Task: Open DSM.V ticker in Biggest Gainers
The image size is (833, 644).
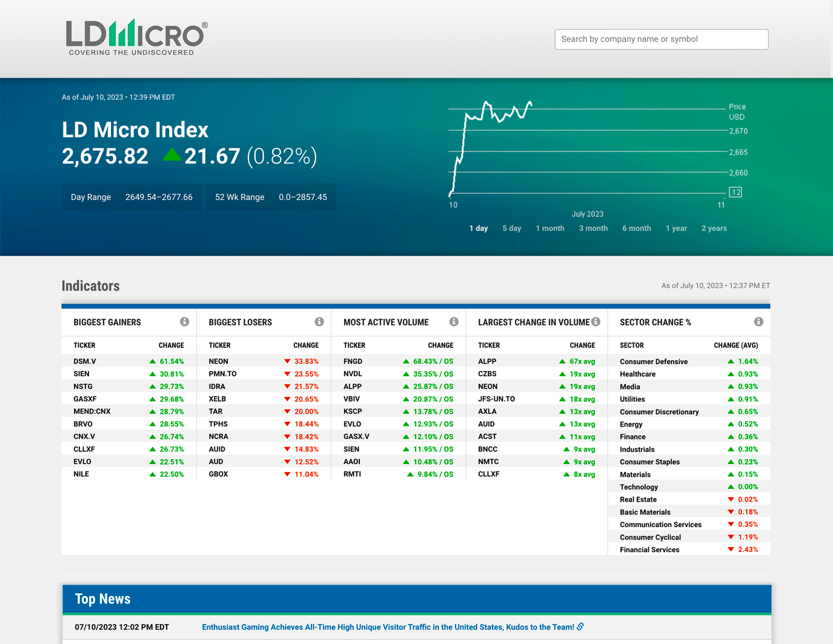Action: (85, 361)
